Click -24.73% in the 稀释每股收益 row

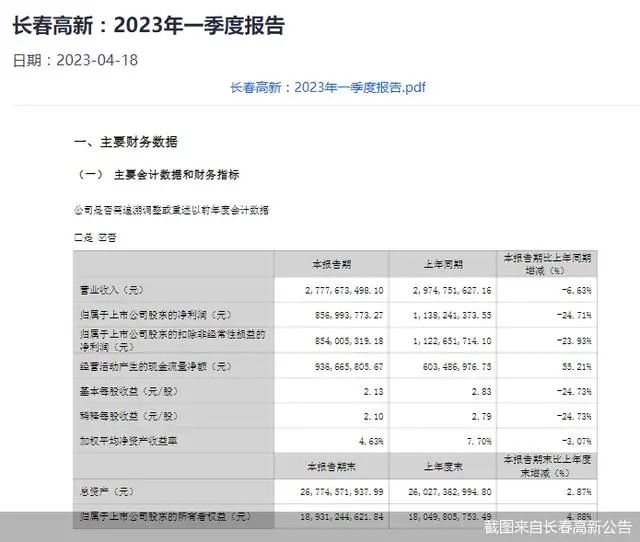click(x=574, y=417)
